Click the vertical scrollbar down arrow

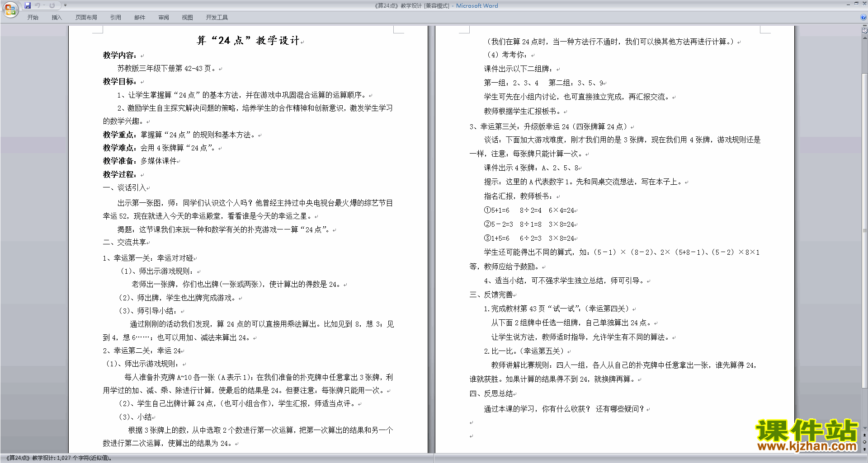[x=864, y=428]
